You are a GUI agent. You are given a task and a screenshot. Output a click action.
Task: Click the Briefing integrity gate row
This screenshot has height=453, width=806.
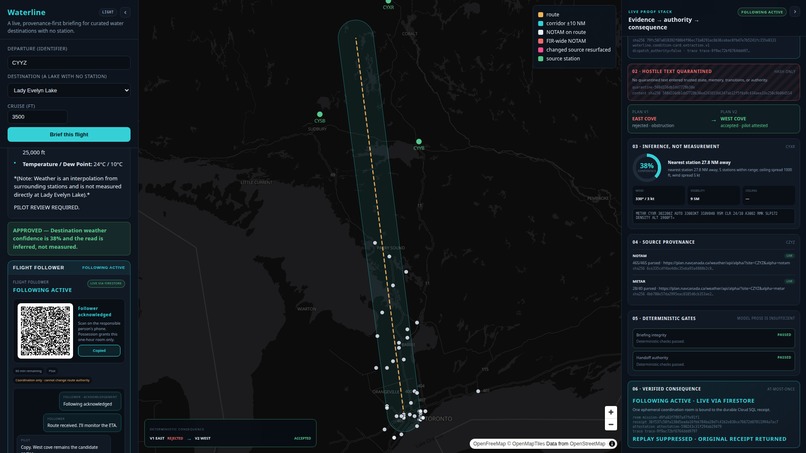pyautogui.click(x=713, y=338)
